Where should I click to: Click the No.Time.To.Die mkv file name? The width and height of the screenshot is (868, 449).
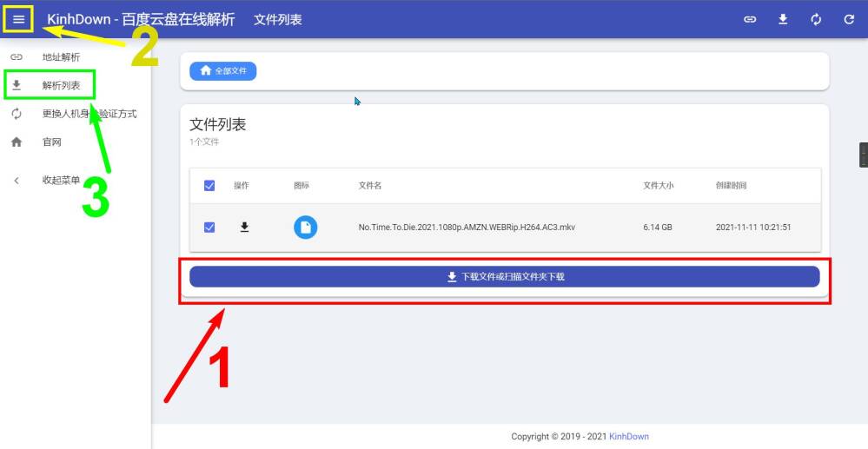tap(467, 228)
